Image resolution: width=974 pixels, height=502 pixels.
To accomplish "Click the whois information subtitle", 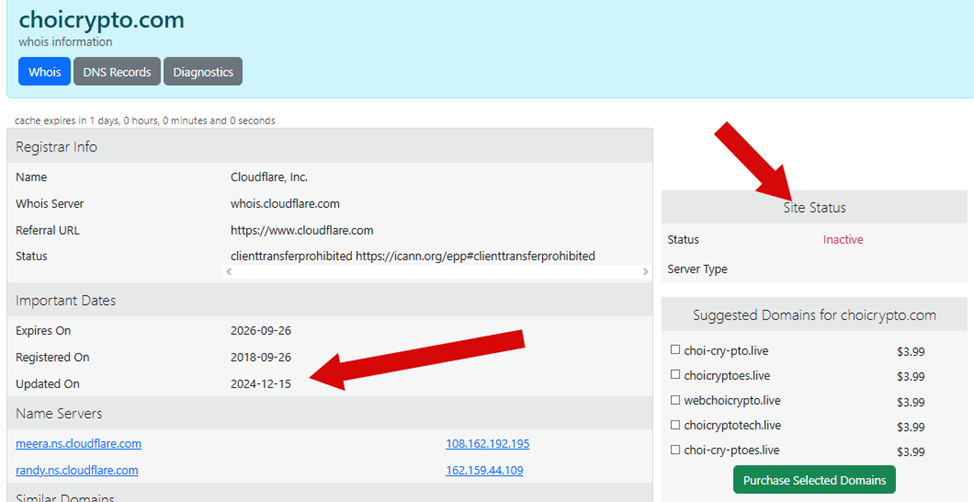I will pyautogui.click(x=65, y=42).
